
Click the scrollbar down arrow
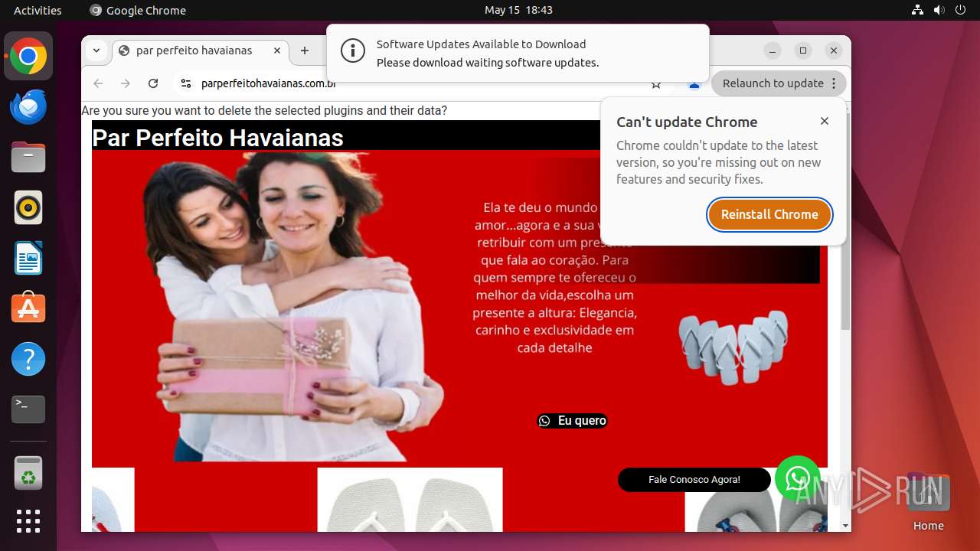(x=845, y=526)
